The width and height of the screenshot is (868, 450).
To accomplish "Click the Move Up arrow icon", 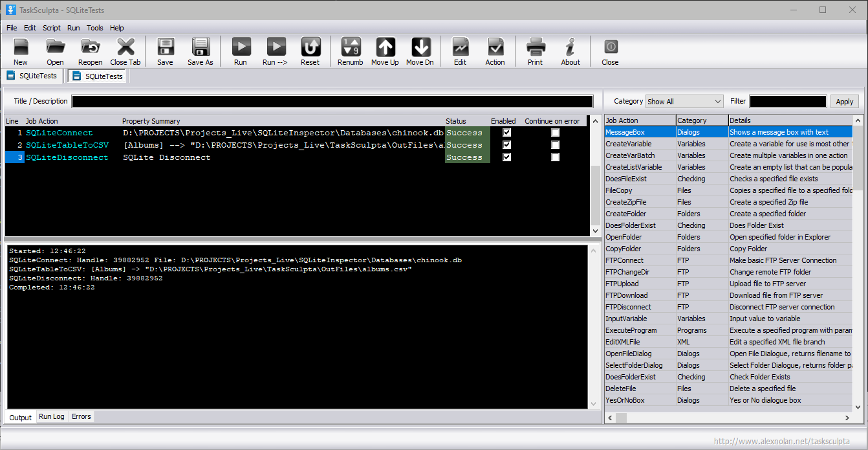I will (385, 48).
